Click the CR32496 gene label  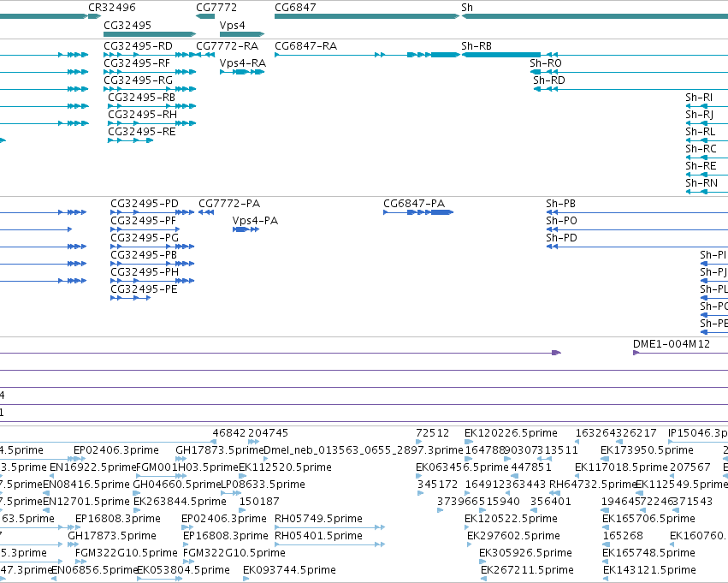pos(112,8)
